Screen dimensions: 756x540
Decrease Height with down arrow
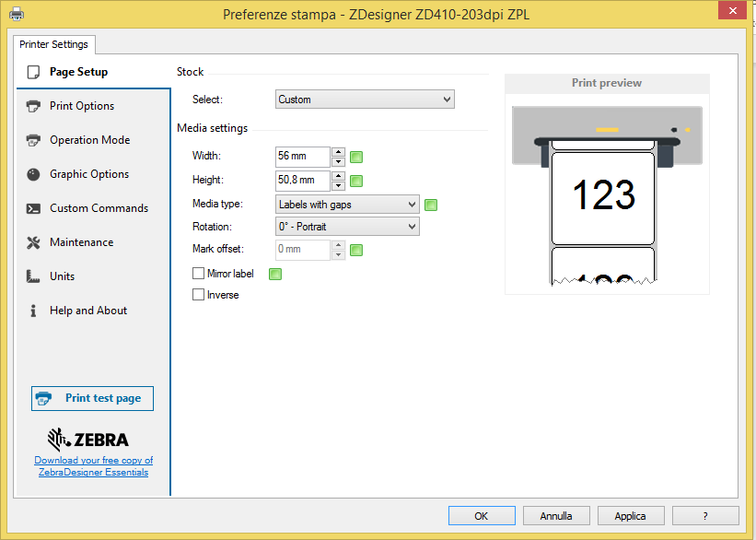pyautogui.click(x=339, y=186)
